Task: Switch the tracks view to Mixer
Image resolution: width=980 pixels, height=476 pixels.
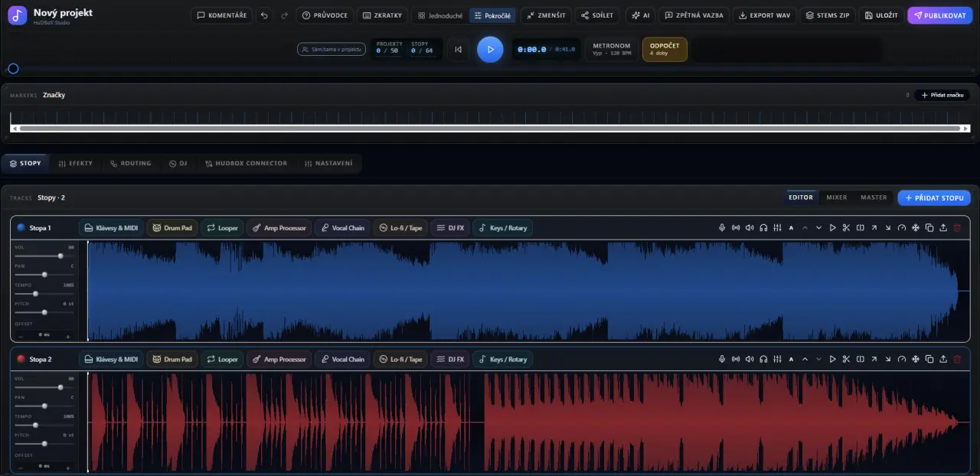Action: click(837, 197)
